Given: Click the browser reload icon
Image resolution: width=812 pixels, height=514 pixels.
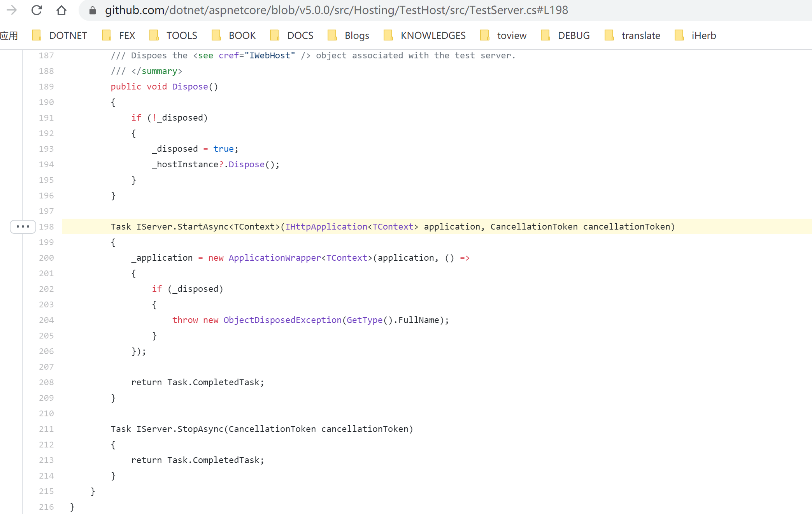Looking at the screenshot, I should tap(37, 10).
